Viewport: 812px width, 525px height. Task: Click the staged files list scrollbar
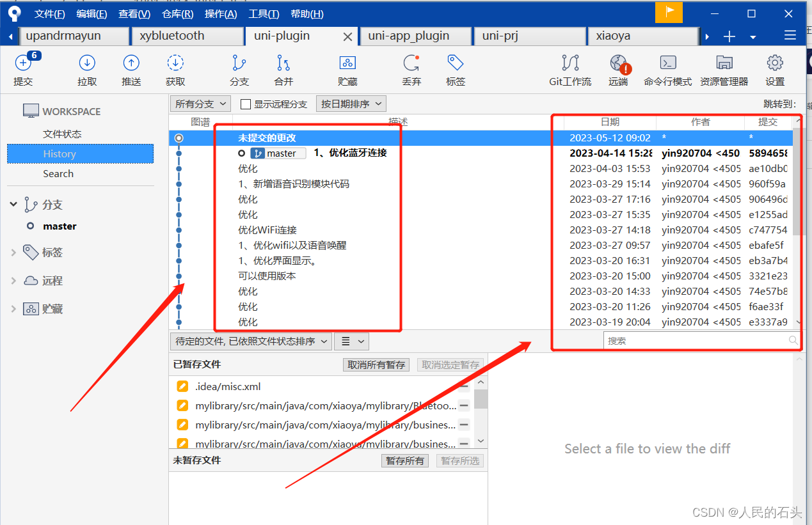tap(481, 399)
